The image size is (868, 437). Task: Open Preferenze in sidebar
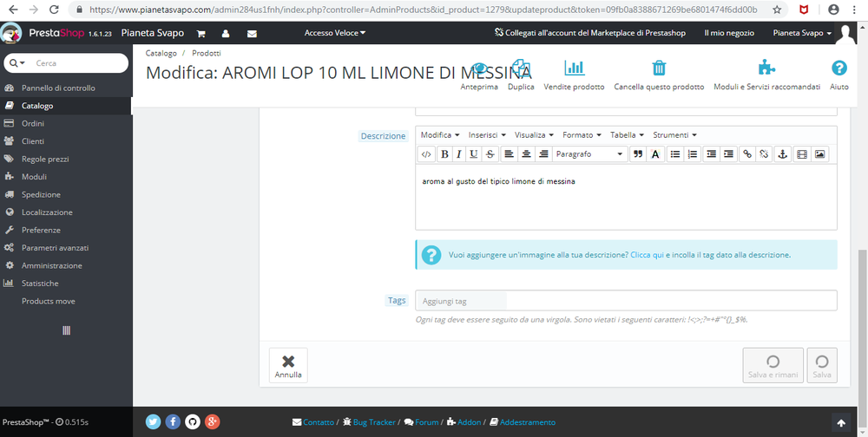[x=66, y=230]
